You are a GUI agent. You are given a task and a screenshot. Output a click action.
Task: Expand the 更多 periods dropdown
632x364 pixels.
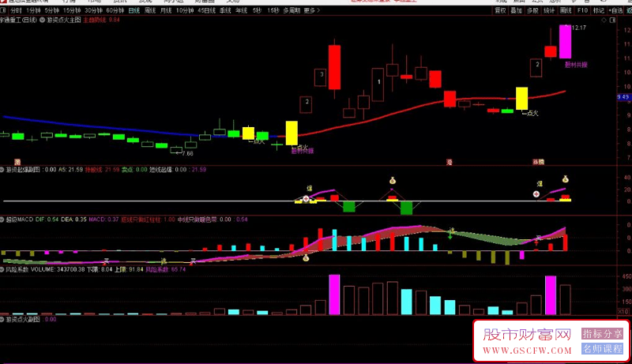312,10
